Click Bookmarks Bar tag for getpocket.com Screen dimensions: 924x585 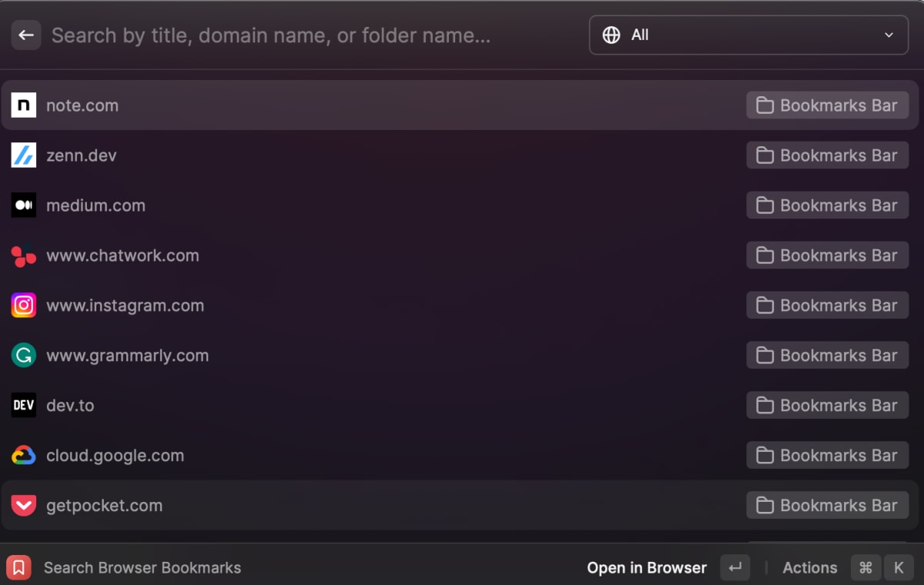point(828,506)
